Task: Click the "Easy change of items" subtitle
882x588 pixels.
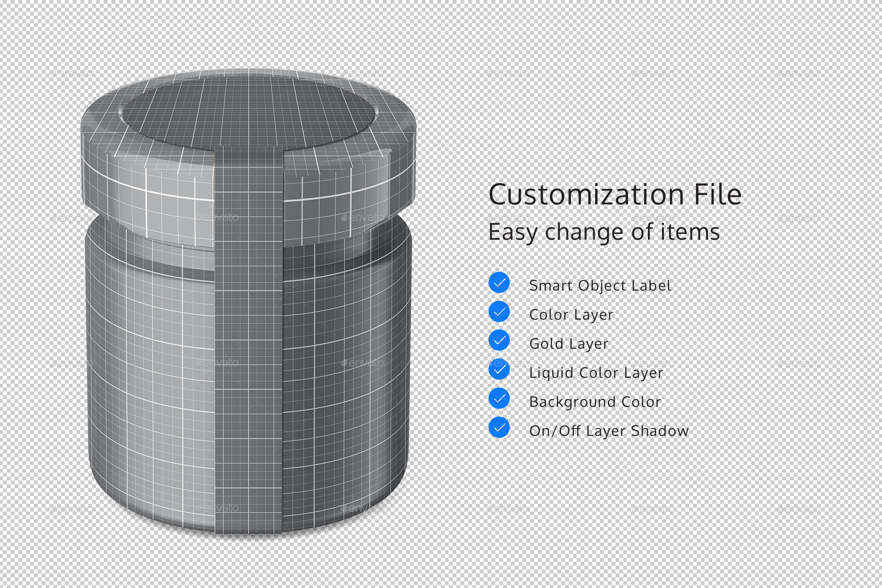Action: point(604,232)
